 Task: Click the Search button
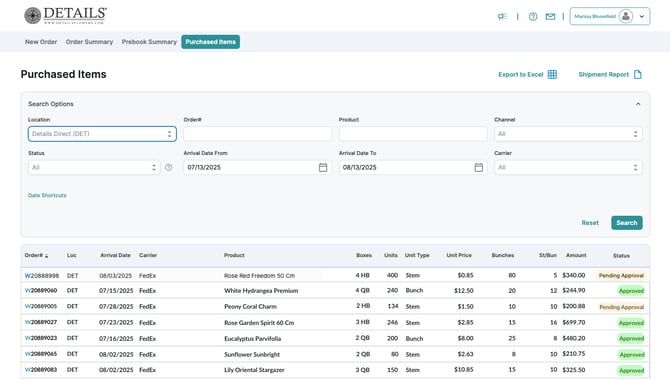point(626,223)
